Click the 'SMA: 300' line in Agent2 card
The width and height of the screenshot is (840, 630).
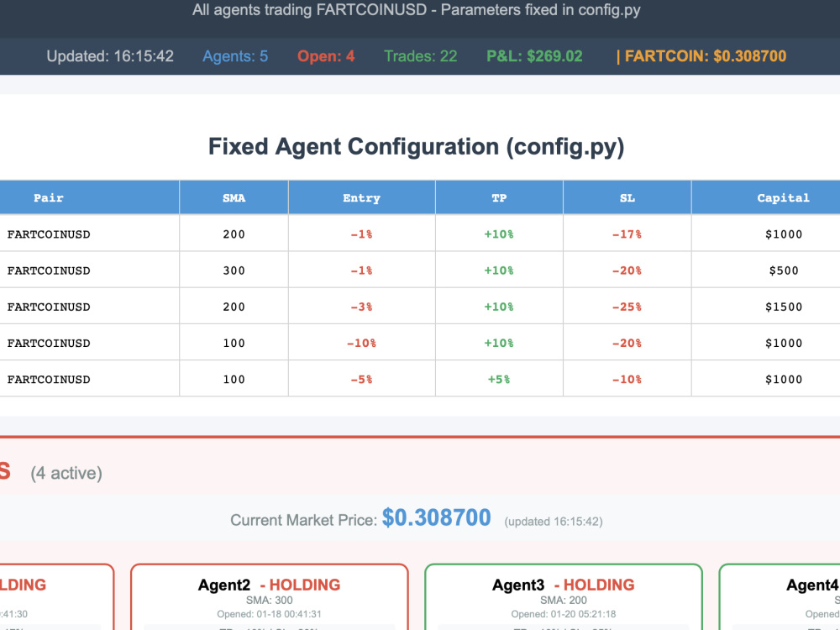pos(269,600)
